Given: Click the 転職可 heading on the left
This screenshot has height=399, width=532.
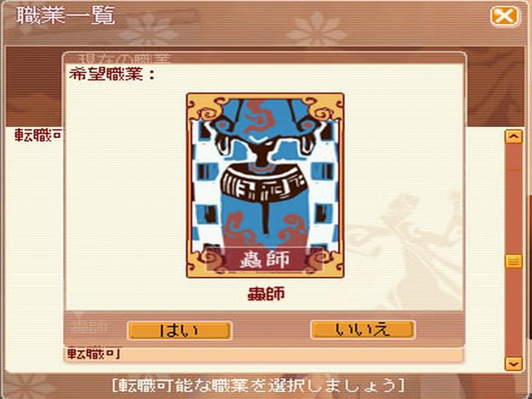Looking at the screenshot, I should [39, 136].
